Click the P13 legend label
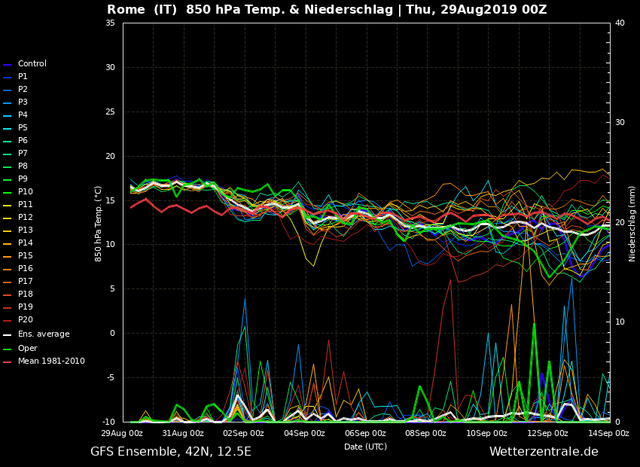The width and height of the screenshot is (640, 467). tap(25, 230)
